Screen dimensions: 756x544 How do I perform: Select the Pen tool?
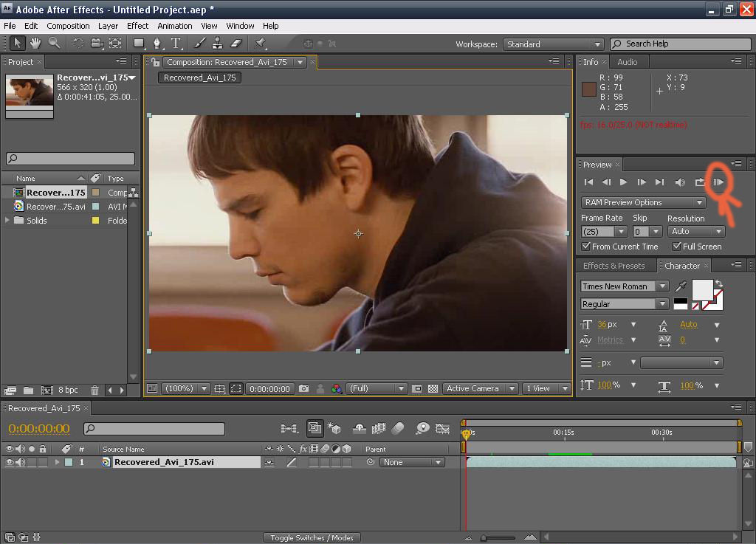157,44
